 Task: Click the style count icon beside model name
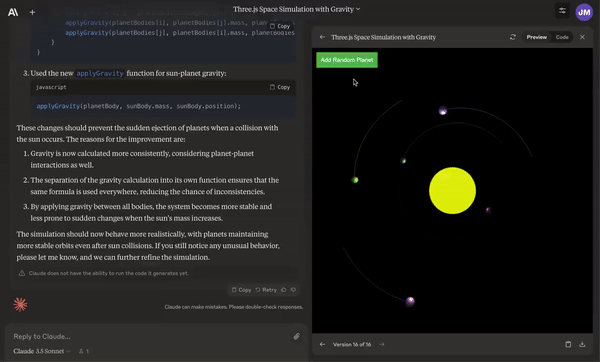(83, 351)
